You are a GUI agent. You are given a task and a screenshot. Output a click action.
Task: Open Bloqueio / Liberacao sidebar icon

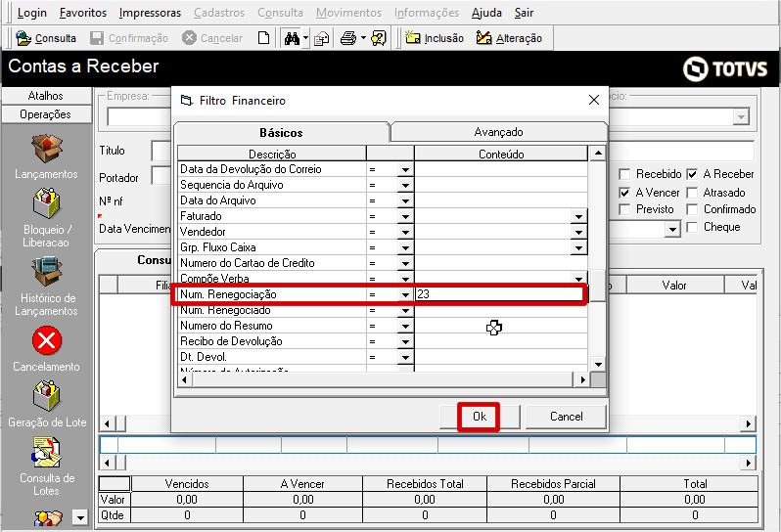coord(46,203)
